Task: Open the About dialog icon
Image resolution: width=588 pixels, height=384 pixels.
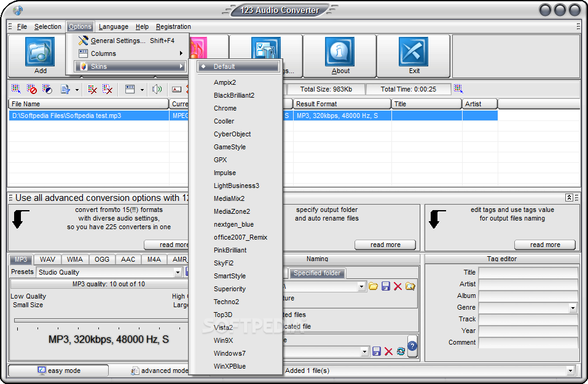Action: coord(340,52)
